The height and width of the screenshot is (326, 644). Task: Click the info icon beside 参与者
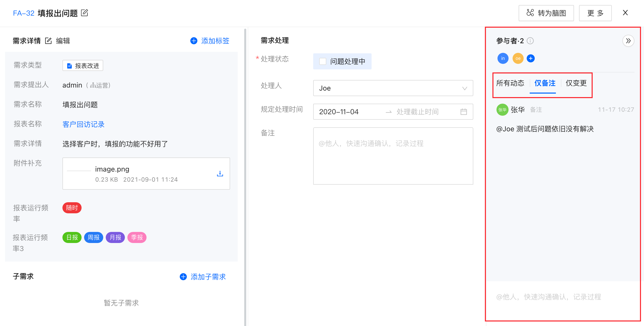pyautogui.click(x=530, y=41)
